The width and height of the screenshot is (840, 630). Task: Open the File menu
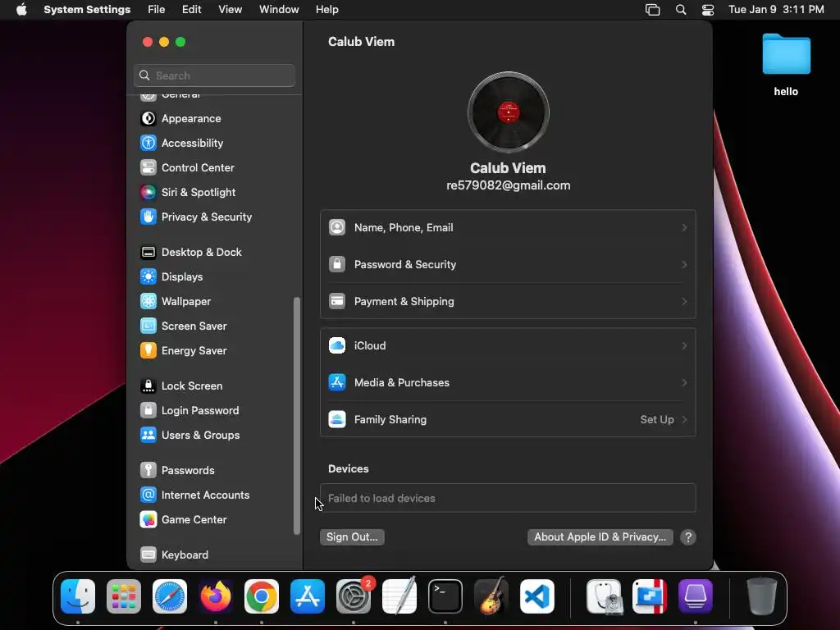[157, 10]
